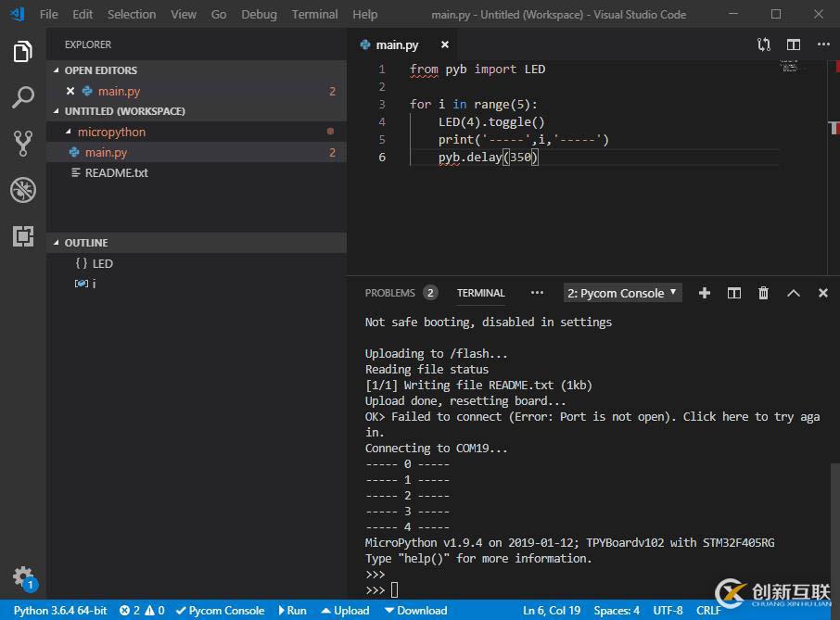Open the Debug menu
The height and width of the screenshot is (620, 840).
coord(259,14)
